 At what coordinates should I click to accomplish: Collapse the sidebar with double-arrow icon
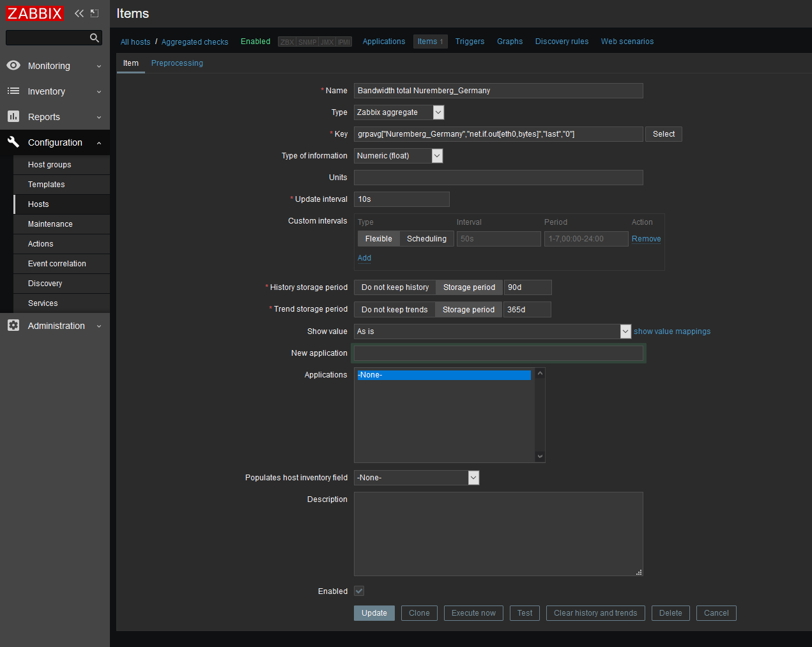pyautogui.click(x=79, y=13)
